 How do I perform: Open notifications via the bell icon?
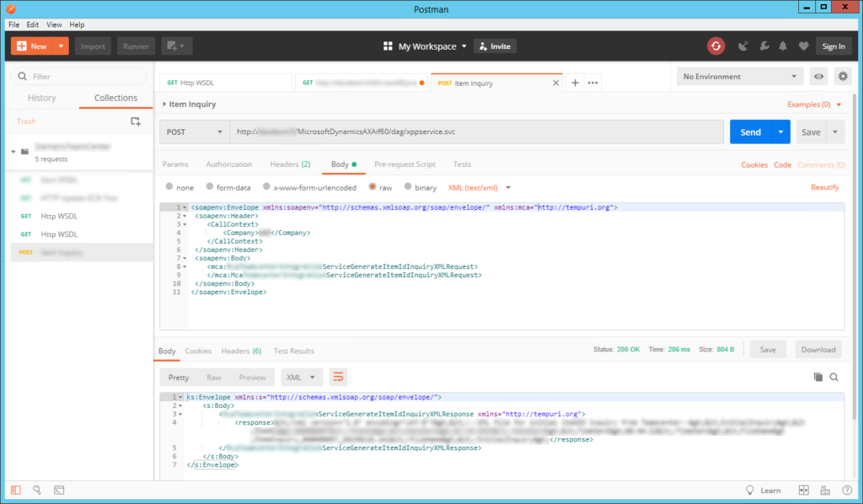tap(783, 46)
